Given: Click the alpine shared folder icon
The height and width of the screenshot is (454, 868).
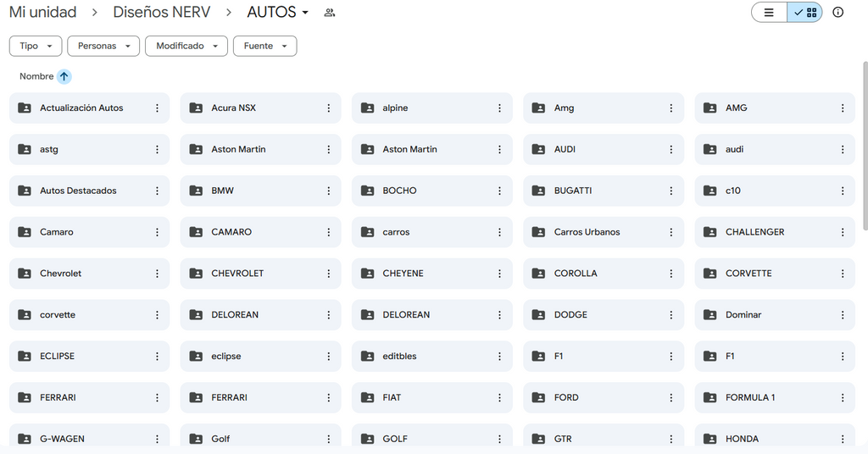Looking at the screenshot, I should 367,108.
